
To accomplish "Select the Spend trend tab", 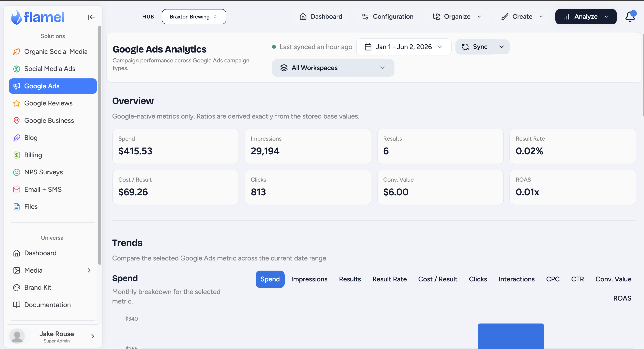I will pos(270,279).
